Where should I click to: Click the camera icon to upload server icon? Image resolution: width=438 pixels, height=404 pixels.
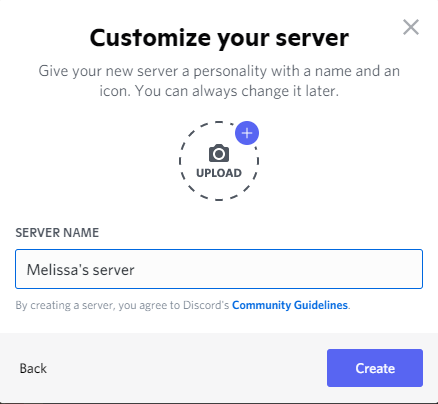219,153
